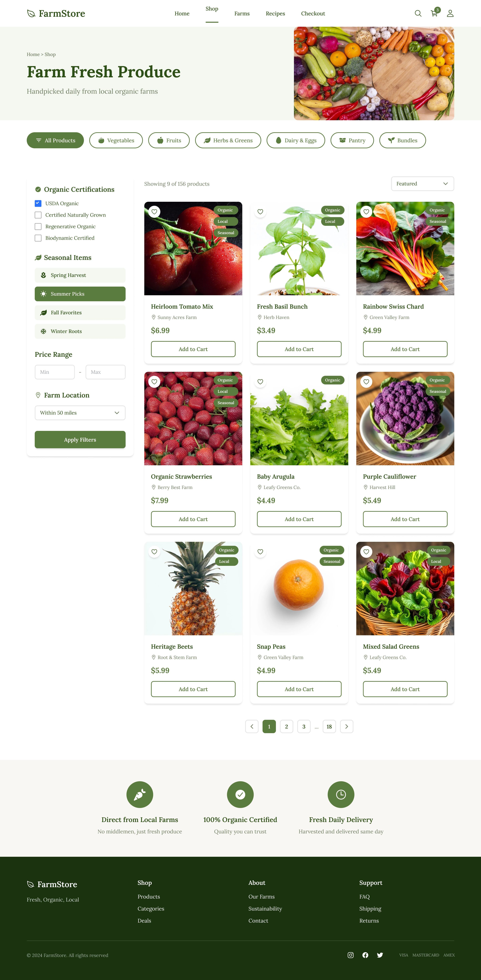This screenshot has height=980, width=481.
Task: Uncheck the USDA Organic checkbox
Action: [38, 203]
